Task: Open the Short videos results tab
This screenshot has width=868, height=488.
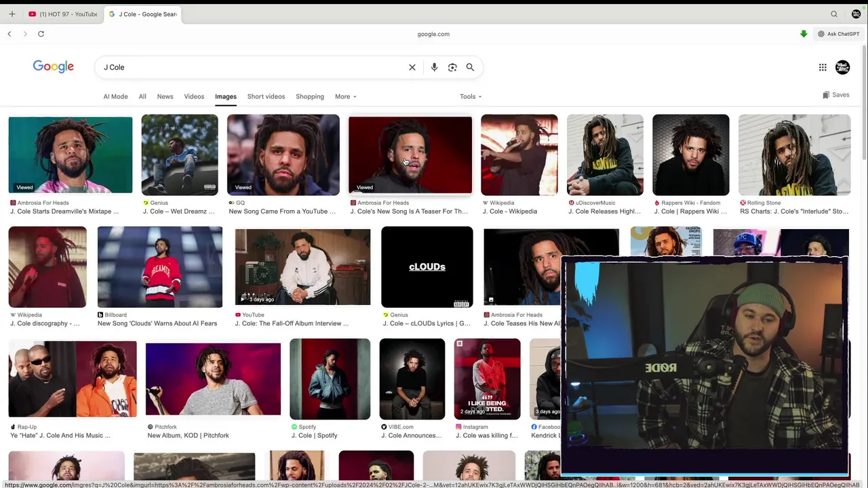Action: click(266, 96)
